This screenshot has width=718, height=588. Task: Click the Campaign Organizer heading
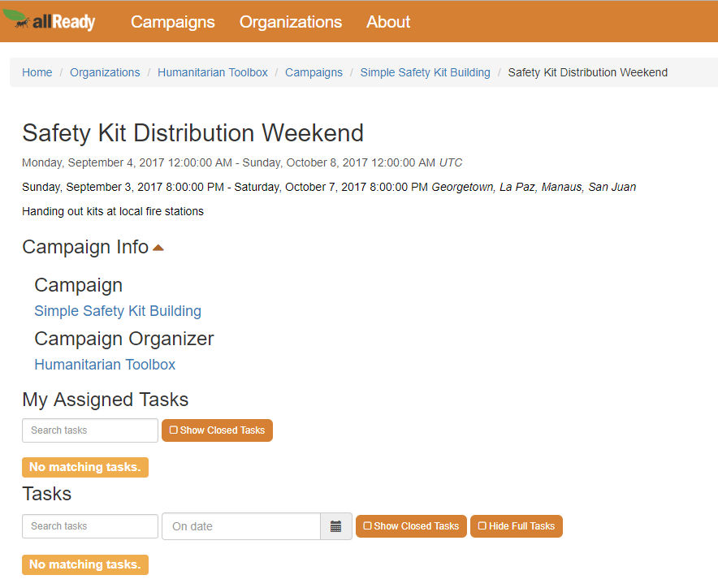click(124, 339)
